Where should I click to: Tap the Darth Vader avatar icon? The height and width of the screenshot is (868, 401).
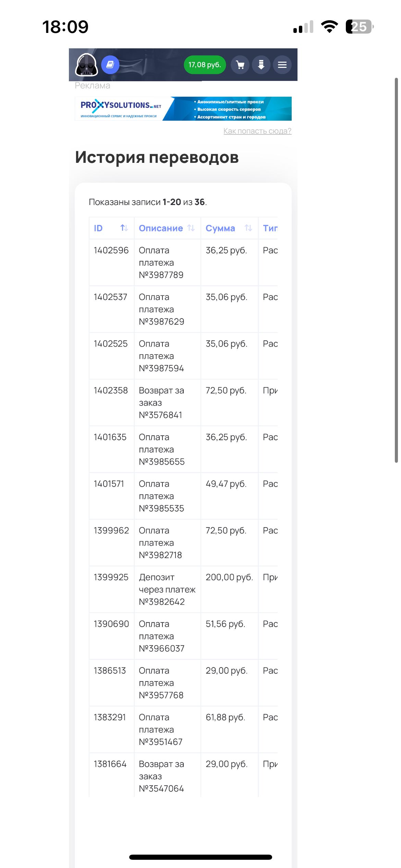[x=86, y=64]
